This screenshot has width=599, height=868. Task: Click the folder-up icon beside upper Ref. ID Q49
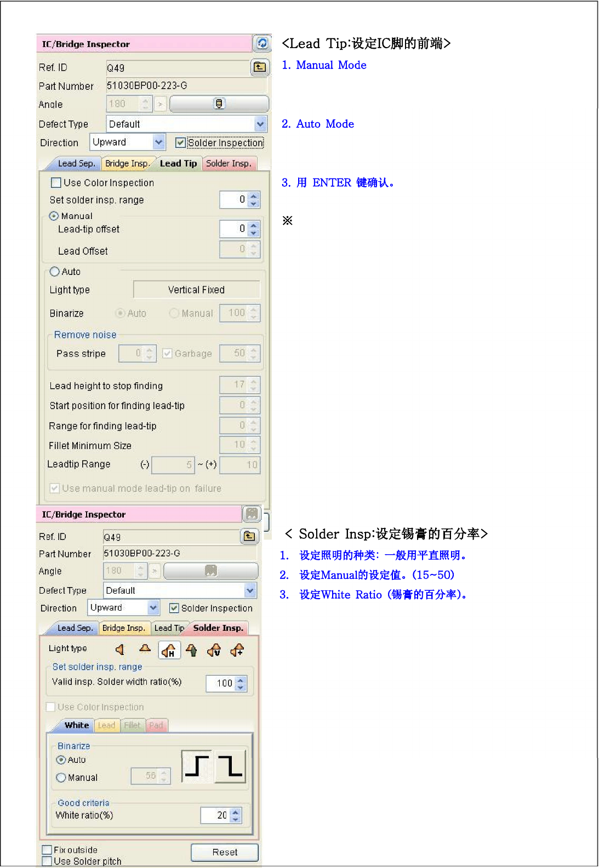(x=260, y=67)
